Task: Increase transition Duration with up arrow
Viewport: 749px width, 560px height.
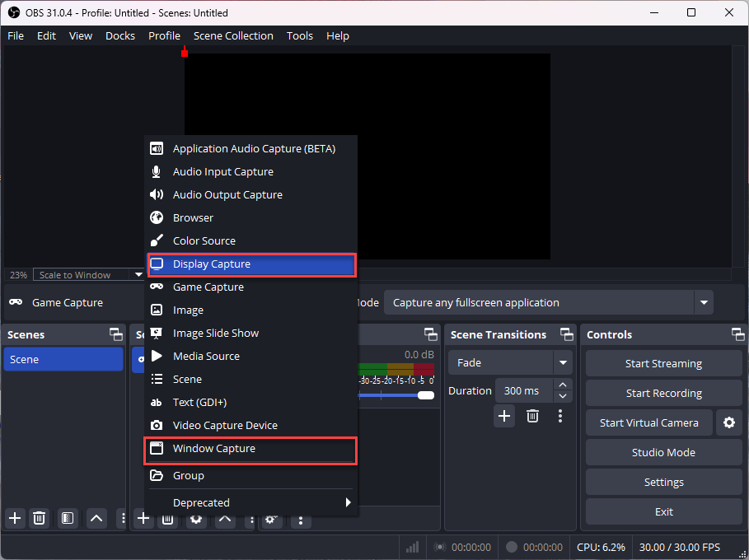Action: 563,385
